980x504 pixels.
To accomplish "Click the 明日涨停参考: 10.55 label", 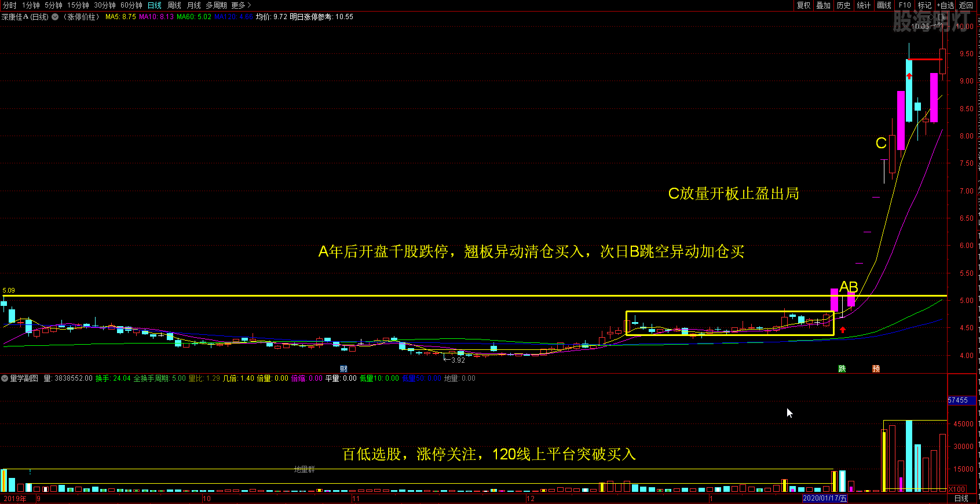I will click(x=321, y=17).
